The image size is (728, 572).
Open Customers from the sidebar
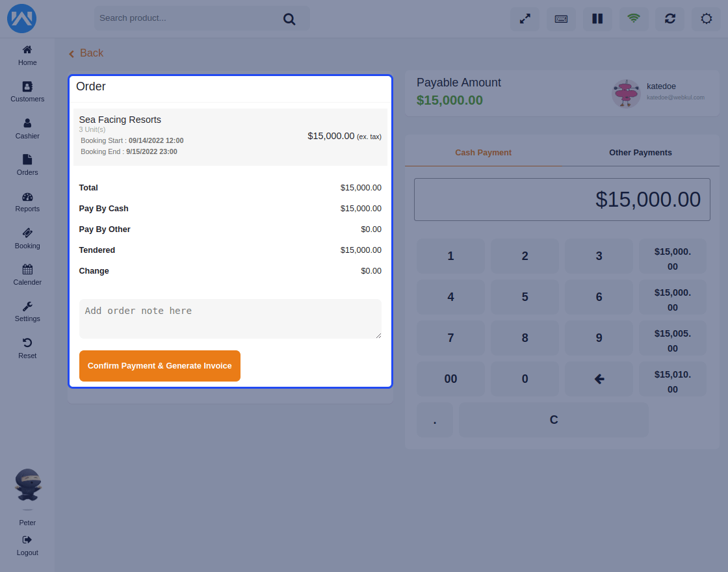click(27, 91)
